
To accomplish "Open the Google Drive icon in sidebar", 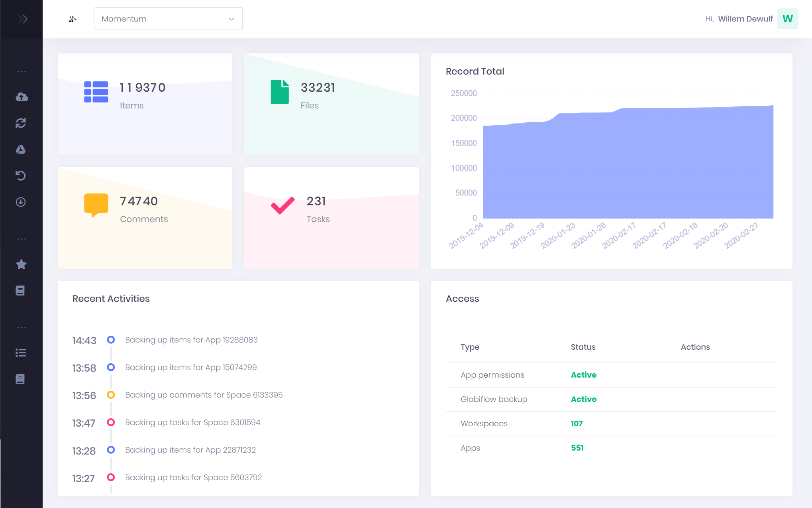I will 21,150.
